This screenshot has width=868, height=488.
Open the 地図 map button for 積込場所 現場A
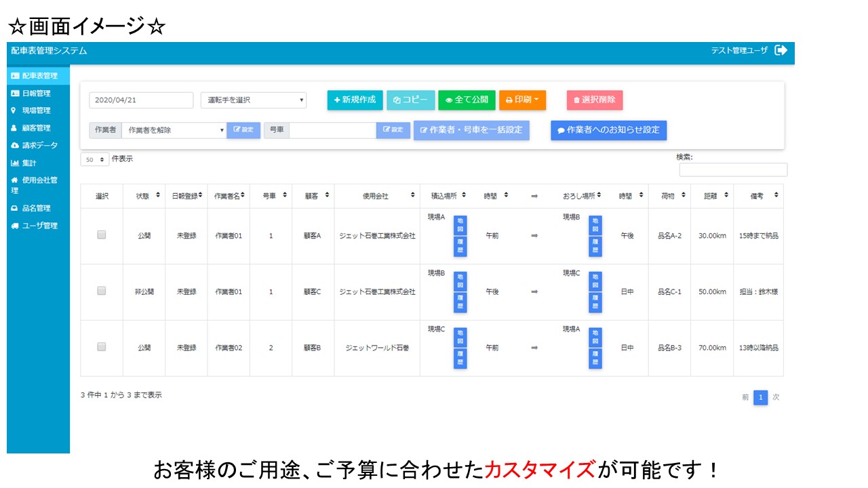point(460,225)
